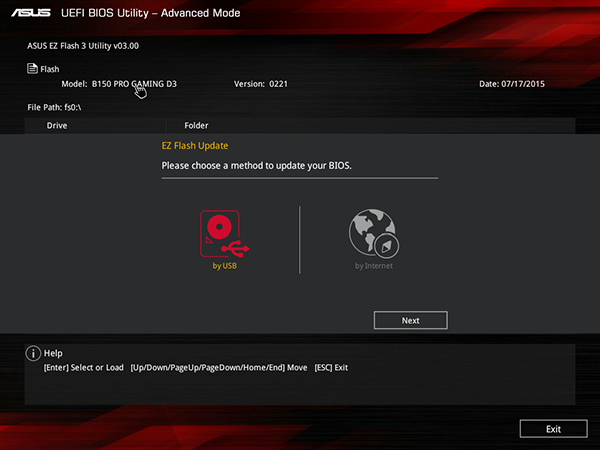Click the 'Flash' label text
The height and width of the screenshot is (450, 600).
pos(50,69)
